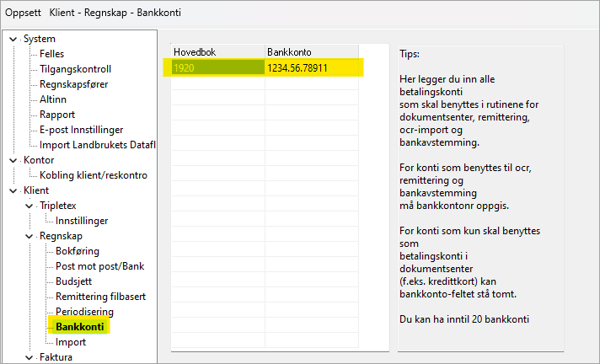This screenshot has width=600, height=364.
Task: Open E-post Innstillinger
Action: click(x=82, y=130)
